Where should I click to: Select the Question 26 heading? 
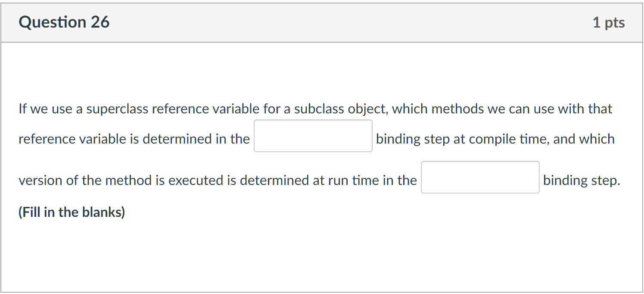[x=64, y=22]
